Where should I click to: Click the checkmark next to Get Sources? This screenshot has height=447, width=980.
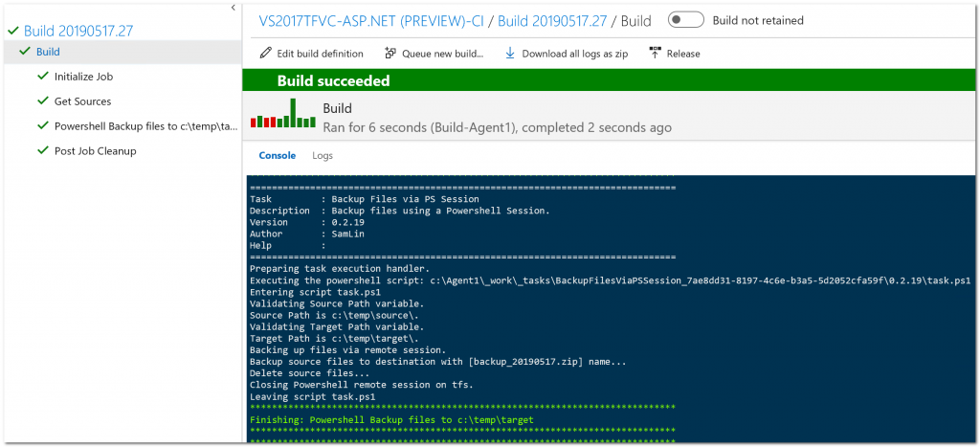tap(43, 101)
